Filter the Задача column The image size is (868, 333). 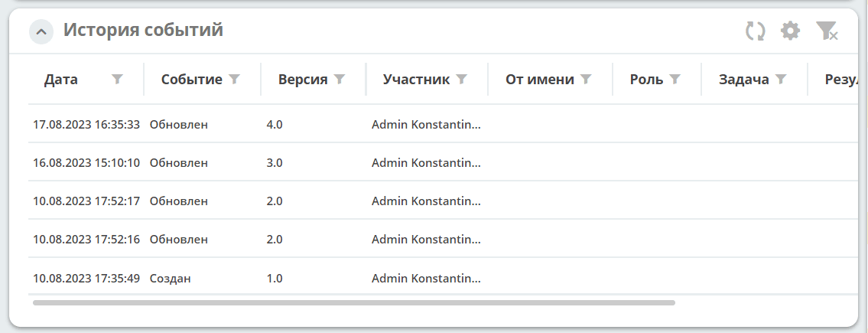[781, 80]
